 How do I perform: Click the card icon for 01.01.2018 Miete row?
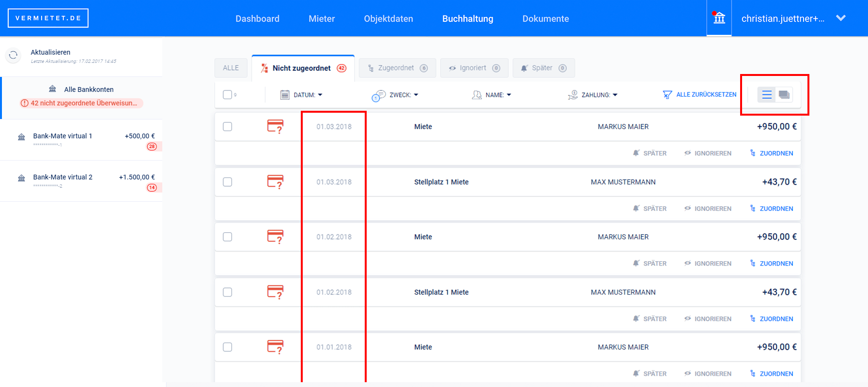[x=275, y=347]
